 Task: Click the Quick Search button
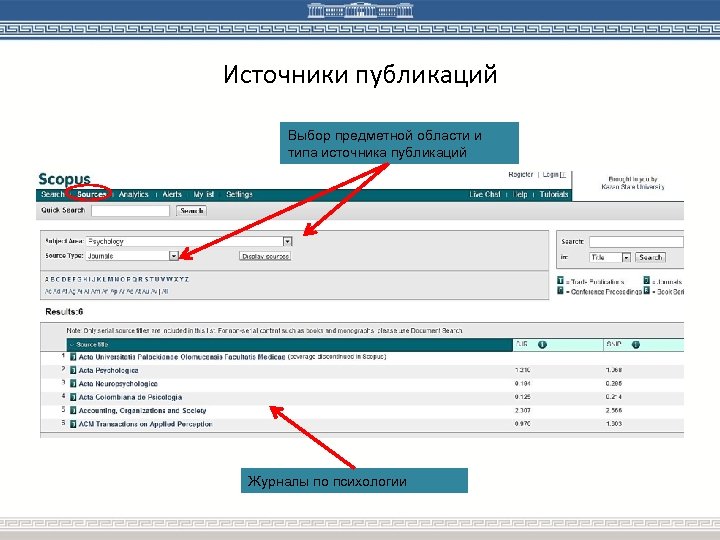[x=192, y=211]
